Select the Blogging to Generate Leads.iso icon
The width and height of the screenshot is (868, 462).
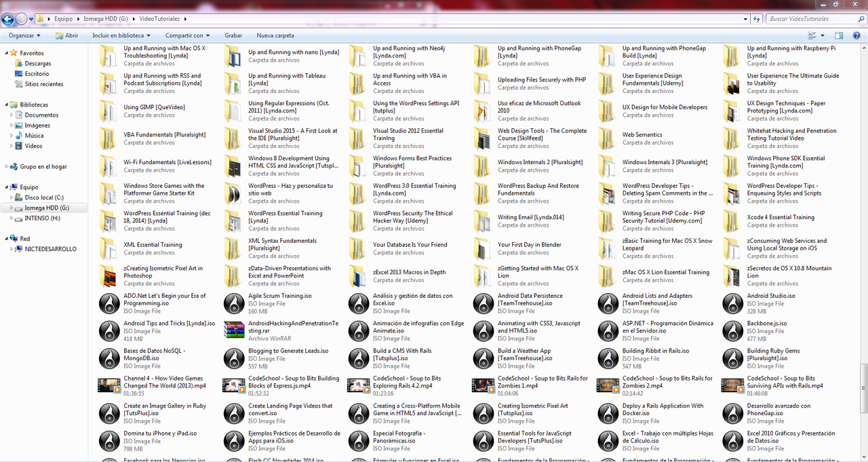pos(233,358)
